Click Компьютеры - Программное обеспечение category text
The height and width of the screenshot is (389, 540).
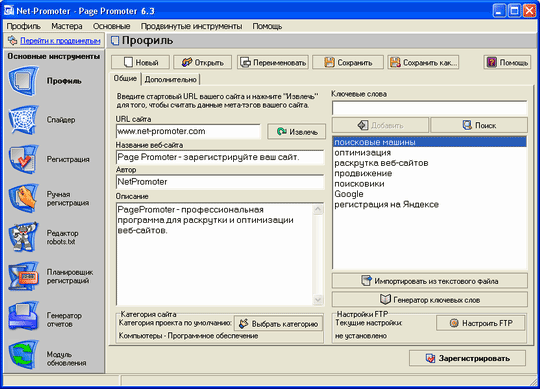click(x=188, y=336)
